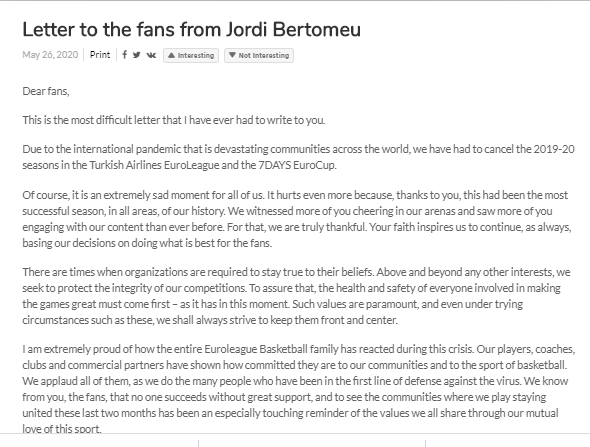Click the down-arrow in Not Interesting button
This screenshot has width=590, height=447.
click(x=232, y=55)
